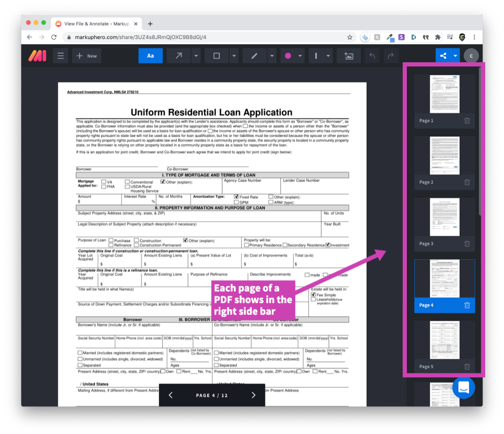
Task: Go to the next page
Action: pos(254,395)
